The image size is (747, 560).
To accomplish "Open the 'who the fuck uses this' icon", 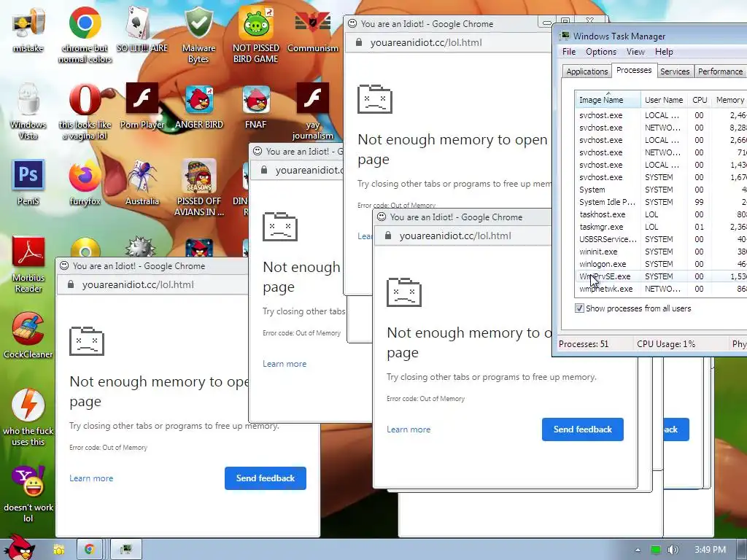I will [28, 418].
